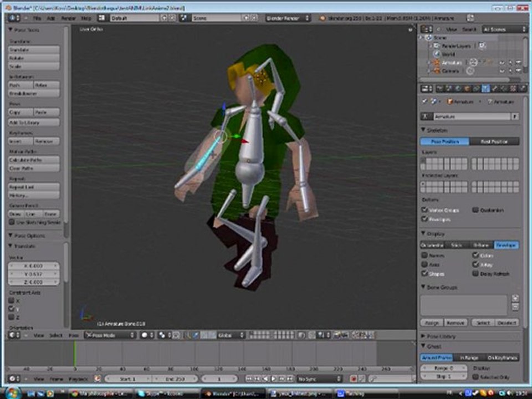532x399 pixels.
Task: Open the No Sync playback dropdown
Action: 319,378
